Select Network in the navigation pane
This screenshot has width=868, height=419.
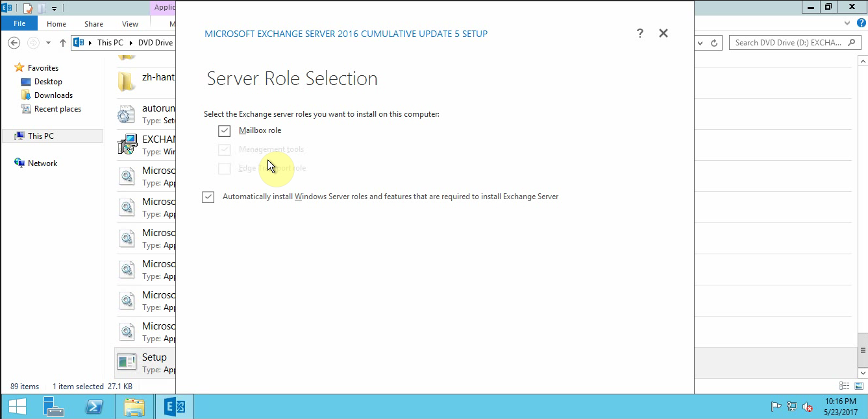pos(42,163)
